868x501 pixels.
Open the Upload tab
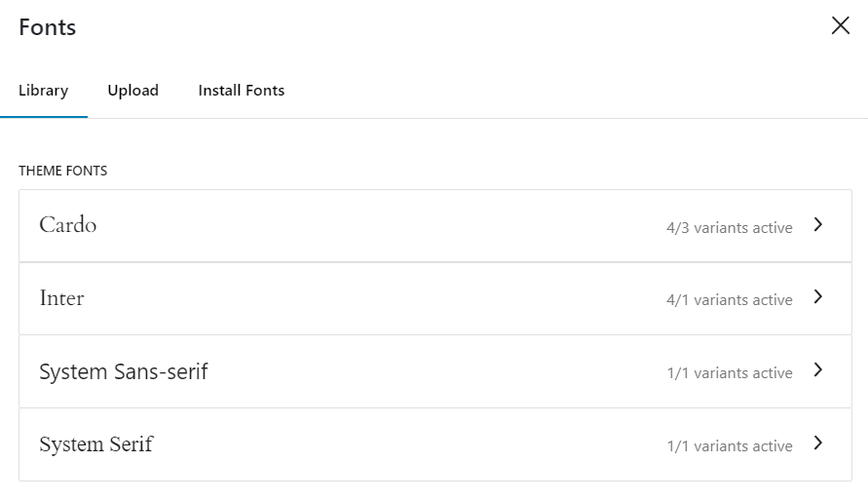click(x=132, y=91)
